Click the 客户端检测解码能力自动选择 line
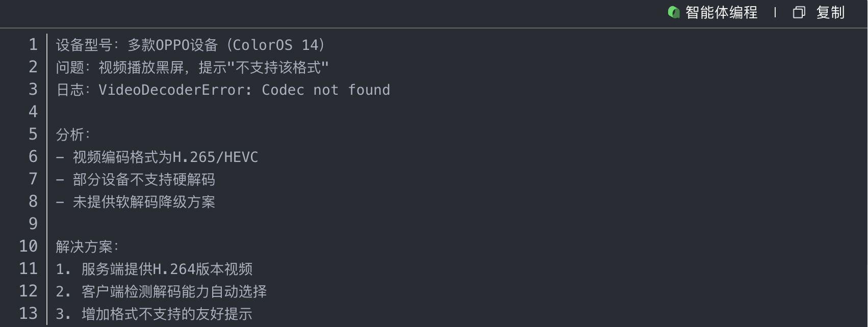The width and height of the screenshot is (868, 327). coord(174,291)
